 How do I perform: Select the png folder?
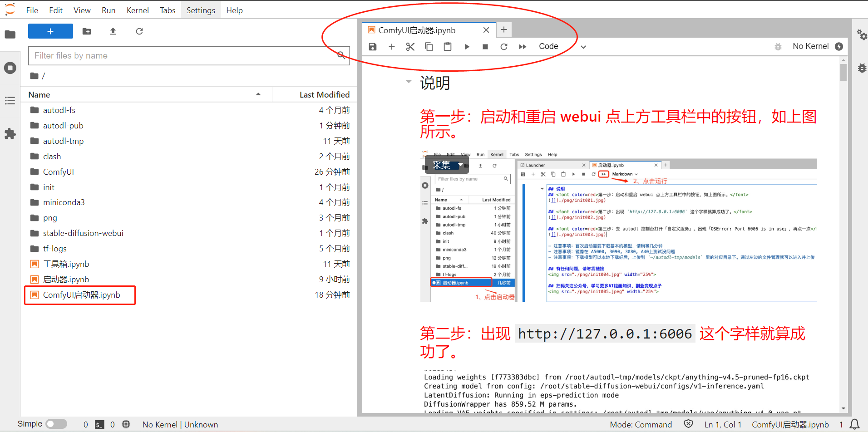pyautogui.click(x=189, y=218)
